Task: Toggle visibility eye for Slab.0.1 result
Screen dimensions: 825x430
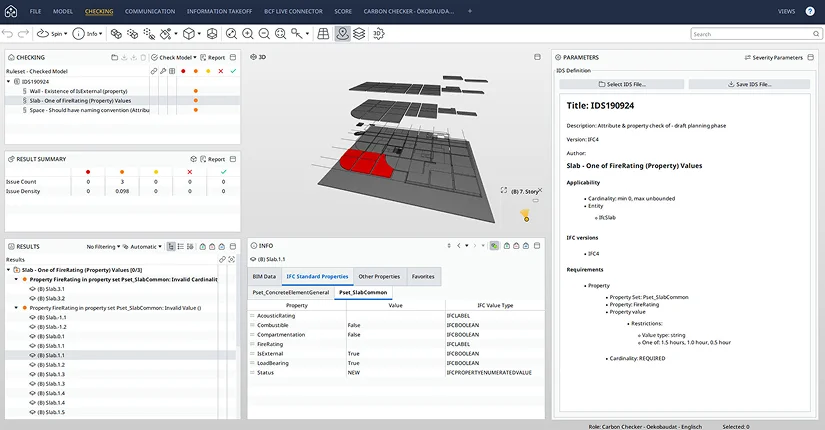Action: 31,336
